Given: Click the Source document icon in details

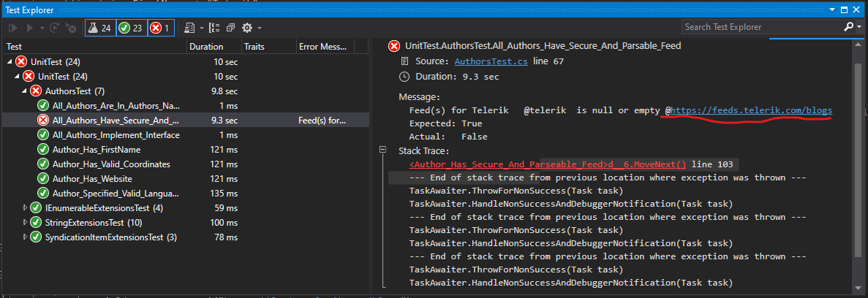Looking at the screenshot, I should 405,61.
